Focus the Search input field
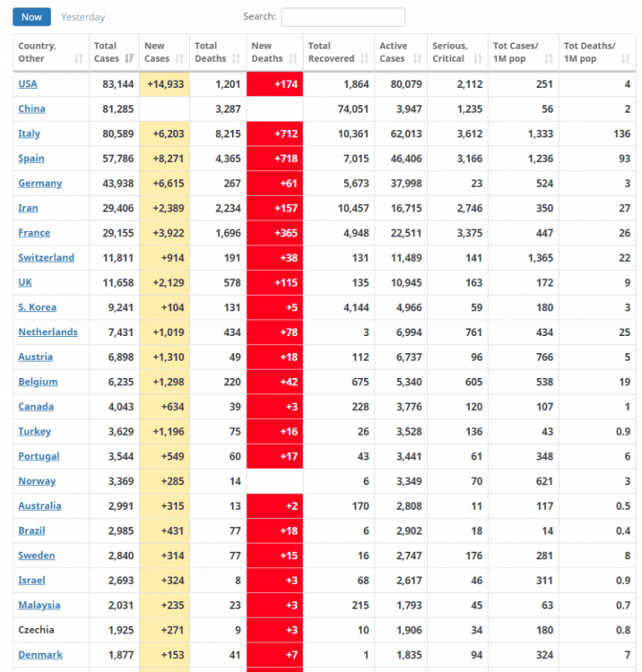Screen dimensions: 642x672 (x=343, y=17)
